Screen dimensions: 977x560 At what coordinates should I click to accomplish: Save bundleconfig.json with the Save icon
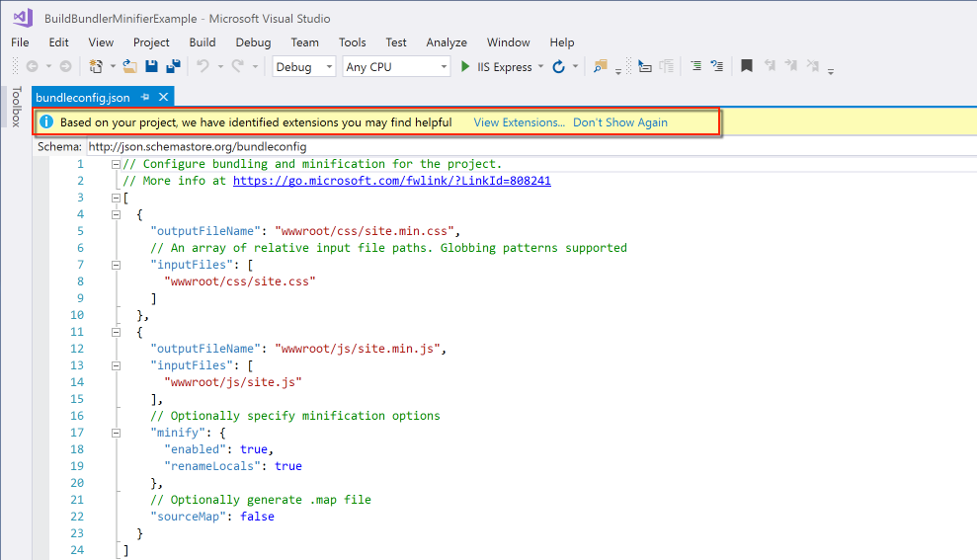pyautogui.click(x=151, y=66)
